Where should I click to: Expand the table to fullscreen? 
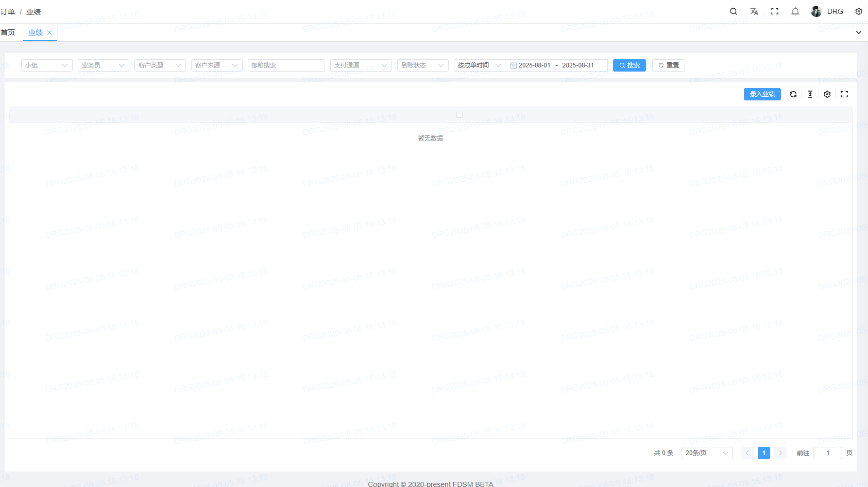(844, 94)
